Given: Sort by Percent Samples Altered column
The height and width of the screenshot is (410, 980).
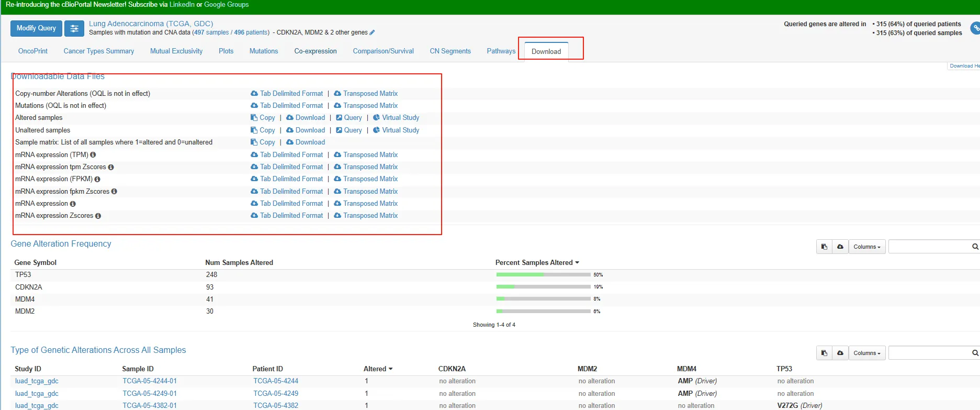Looking at the screenshot, I should [x=537, y=263].
